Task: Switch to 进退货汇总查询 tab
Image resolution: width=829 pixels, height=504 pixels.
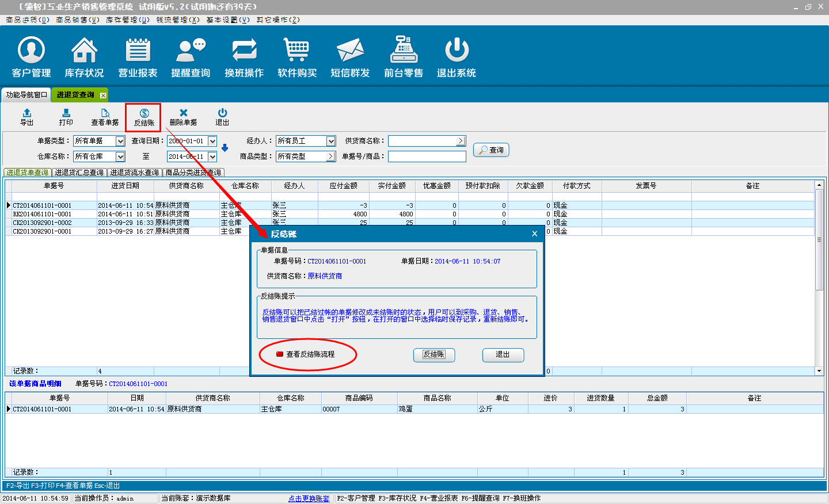Action: tap(79, 173)
